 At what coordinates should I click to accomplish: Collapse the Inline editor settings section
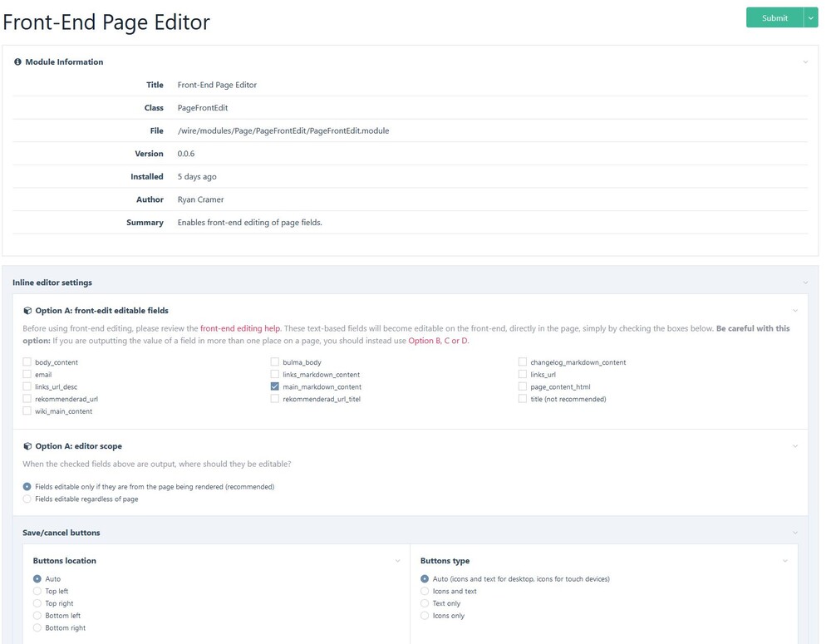[x=804, y=283]
